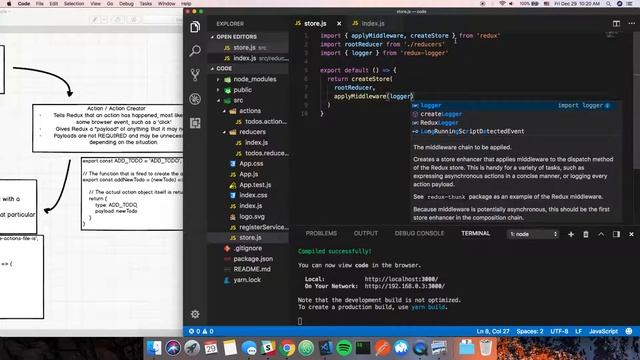640x360 pixels.
Task: Open the Debug menu in menu bar
Action: tap(126, 4)
